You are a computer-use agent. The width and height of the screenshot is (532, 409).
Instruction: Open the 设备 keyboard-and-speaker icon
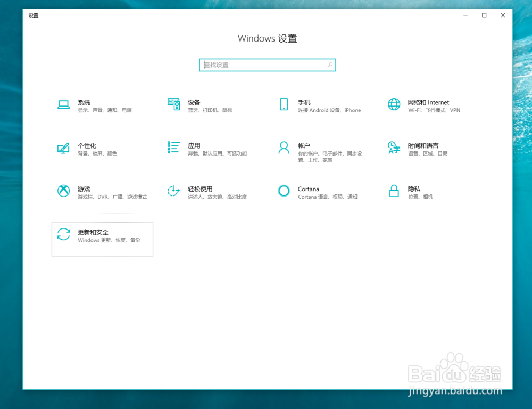click(x=174, y=104)
